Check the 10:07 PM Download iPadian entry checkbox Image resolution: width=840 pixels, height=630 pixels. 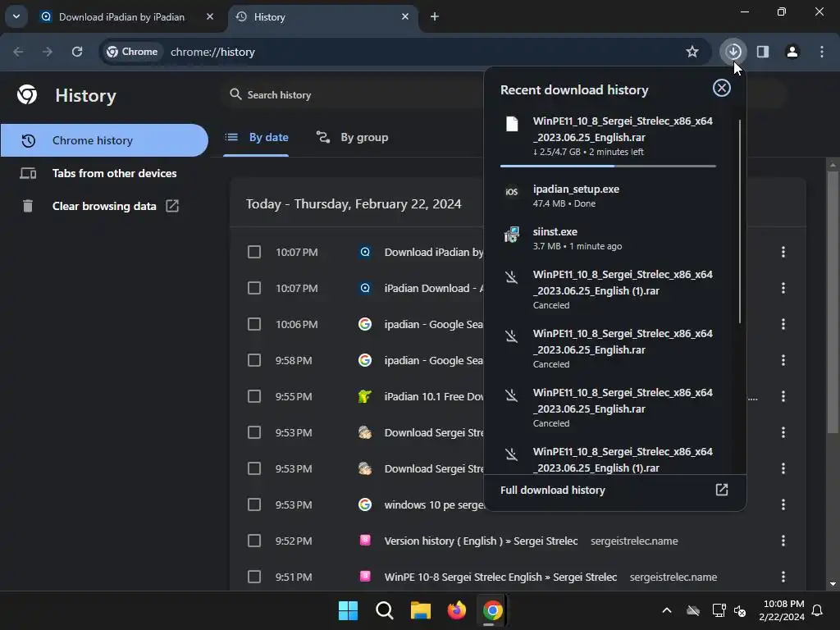(x=254, y=252)
